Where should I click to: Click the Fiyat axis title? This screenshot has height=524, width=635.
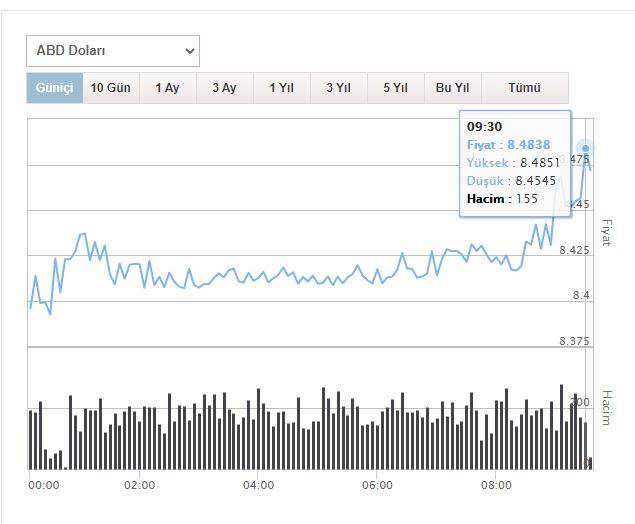pos(605,232)
